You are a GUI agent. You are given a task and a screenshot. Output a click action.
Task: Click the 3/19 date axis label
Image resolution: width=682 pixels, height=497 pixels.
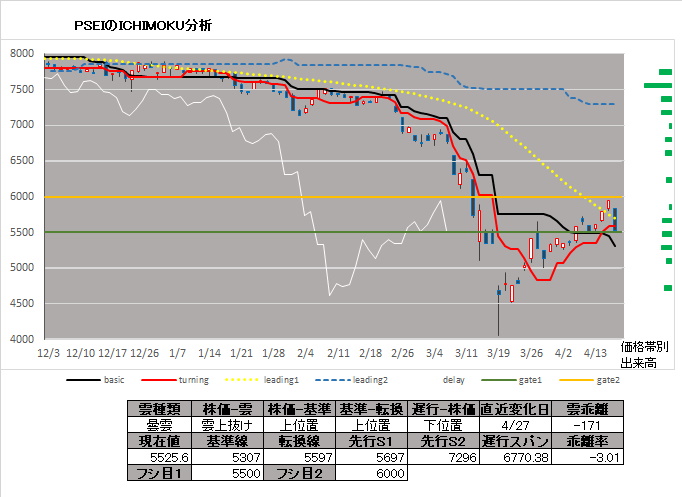tap(498, 353)
